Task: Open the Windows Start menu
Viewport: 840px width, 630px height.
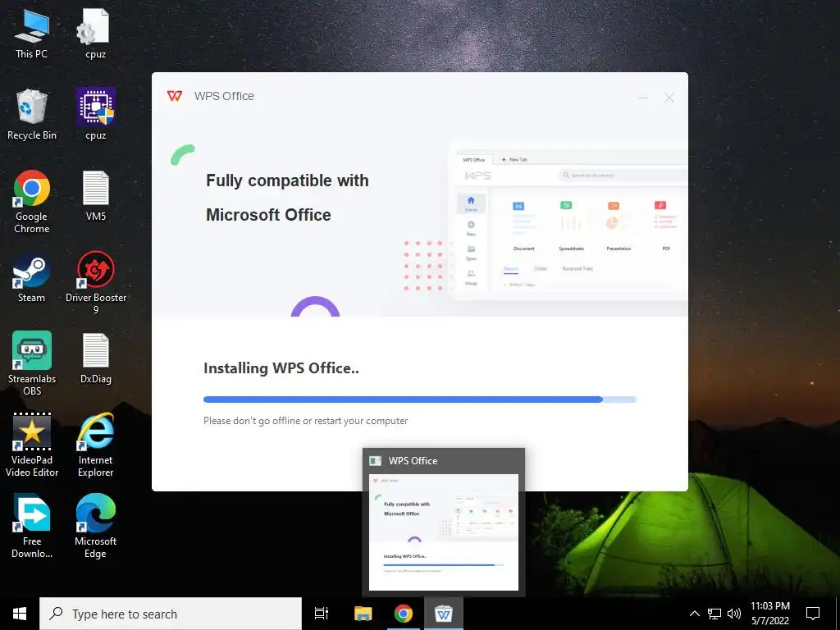Action: tap(20, 614)
